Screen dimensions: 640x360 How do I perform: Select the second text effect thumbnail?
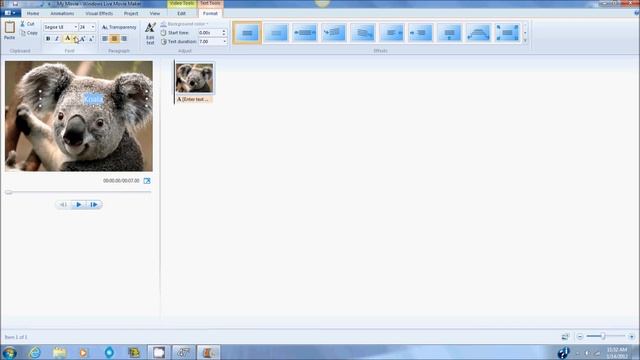[x=276, y=33]
